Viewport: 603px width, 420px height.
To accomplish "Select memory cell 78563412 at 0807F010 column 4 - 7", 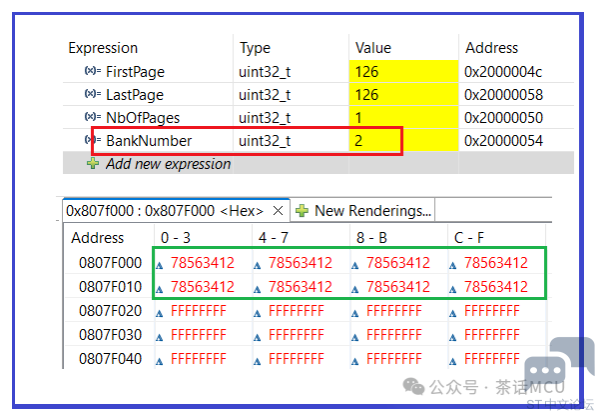I will coord(299,287).
